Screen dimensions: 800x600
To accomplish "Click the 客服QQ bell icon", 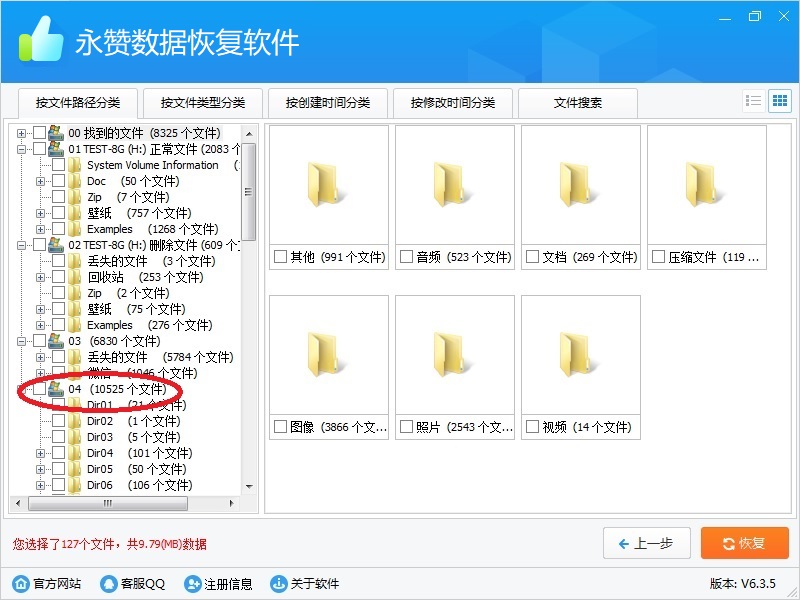I will 108,584.
